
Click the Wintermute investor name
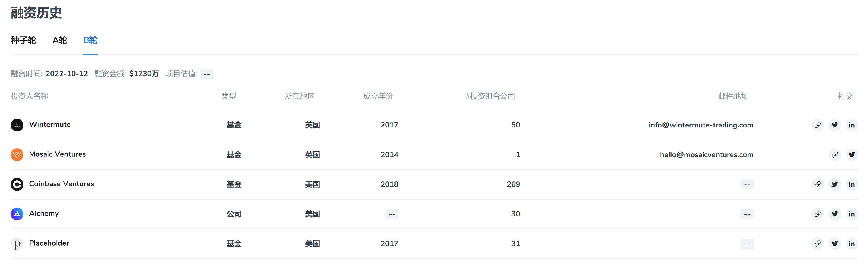click(50, 125)
